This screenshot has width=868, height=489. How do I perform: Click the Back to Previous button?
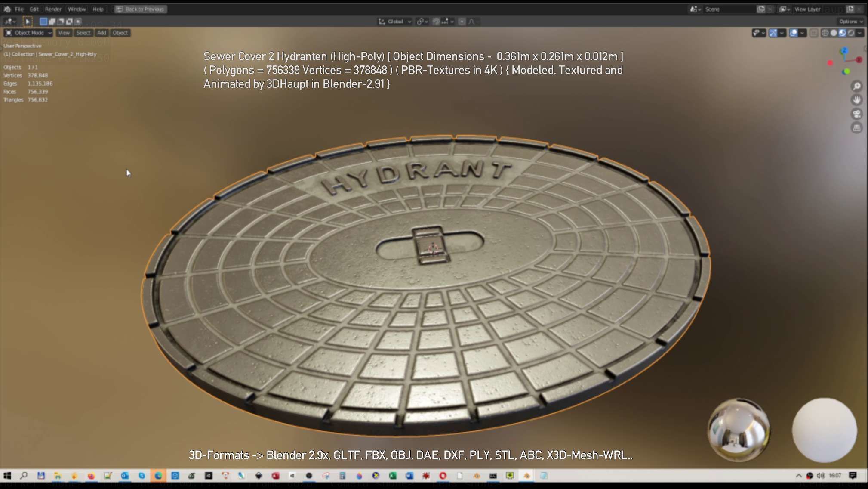[x=141, y=9]
